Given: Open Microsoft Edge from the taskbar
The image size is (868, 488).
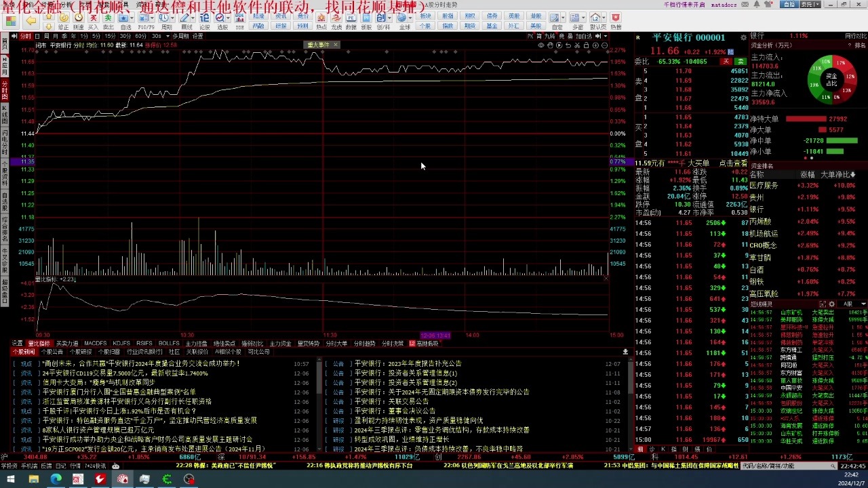Looking at the screenshot, I should point(56,479).
